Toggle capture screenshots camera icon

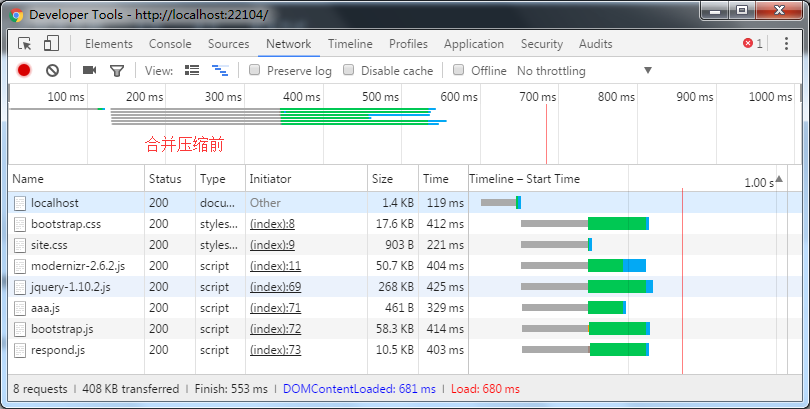tap(89, 70)
